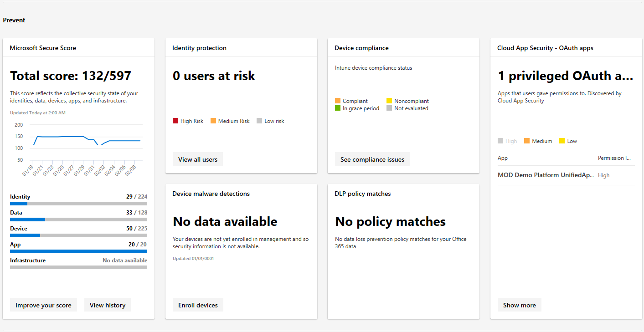This screenshot has height=332, width=644.
Task: Click the Prevent section heading
Action: tap(14, 20)
